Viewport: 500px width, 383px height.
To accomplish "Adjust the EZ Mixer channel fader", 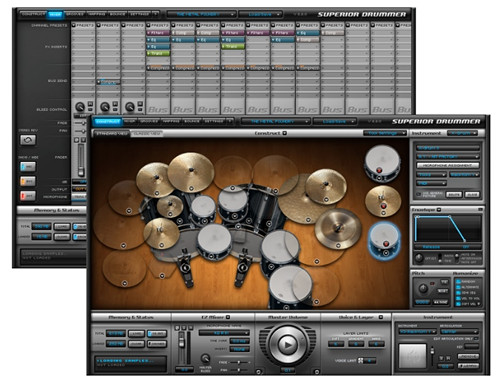I will pyautogui.click(x=182, y=341).
